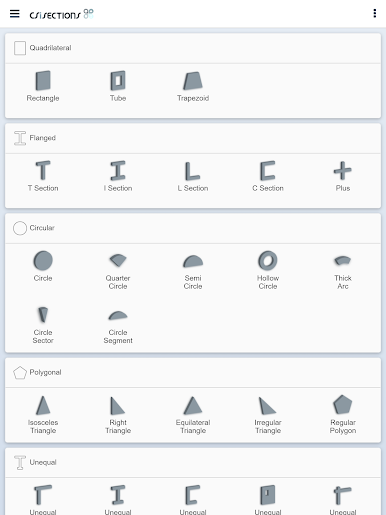Choose the Plus section shape

coord(343,176)
